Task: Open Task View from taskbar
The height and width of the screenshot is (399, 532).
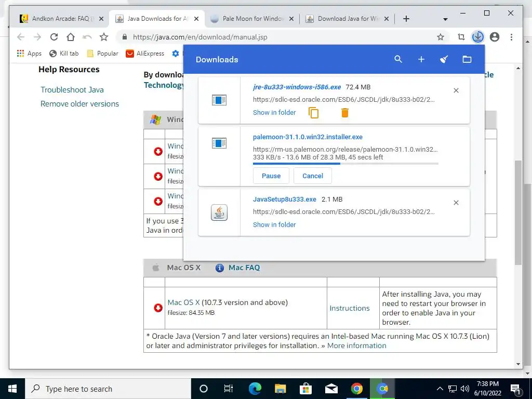Action: point(229,389)
